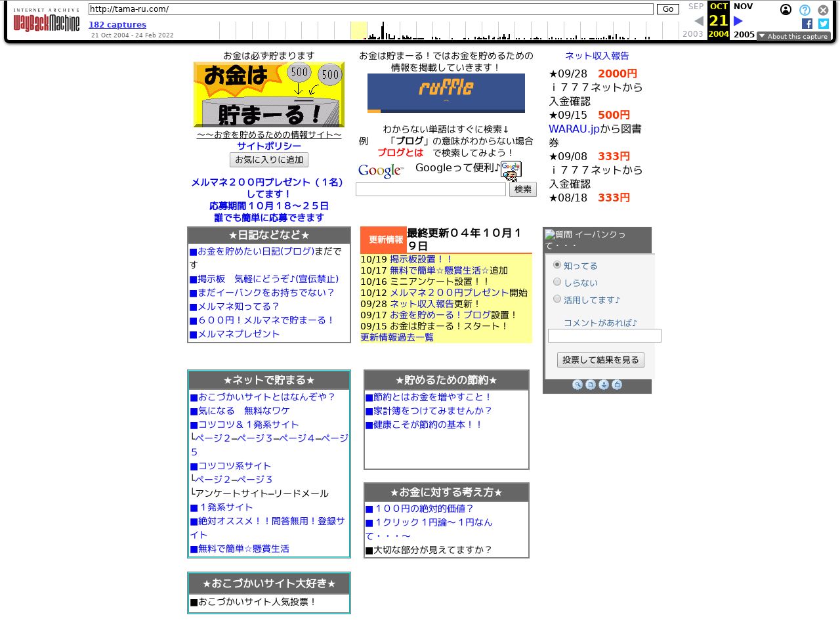The height and width of the screenshot is (630, 840).
Task: Open the About this capture menu
Action: click(x=793, y=36)
